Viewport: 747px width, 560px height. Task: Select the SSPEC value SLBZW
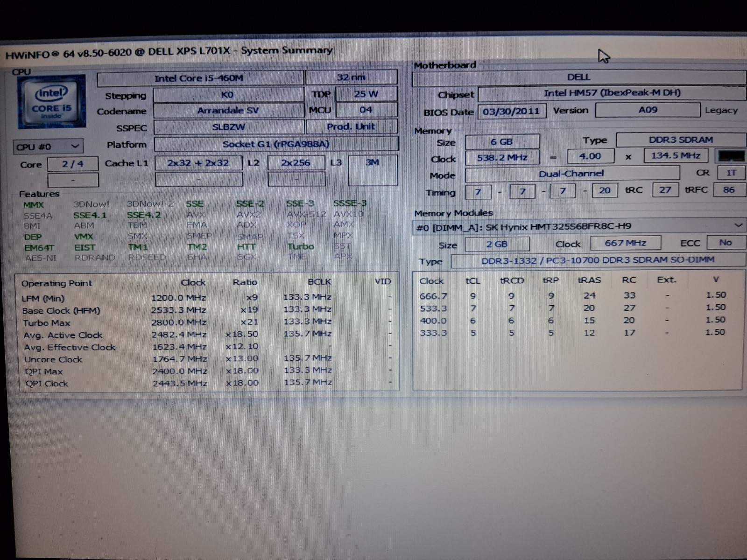(229, 127)
